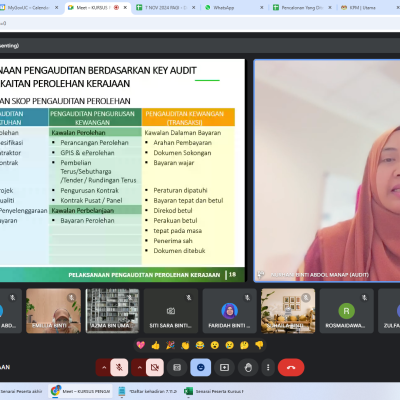Click muted mic icon on SITI SARA tile
Image resolution: width=400 pixels, height=400 pixels.
pos(189,297)
